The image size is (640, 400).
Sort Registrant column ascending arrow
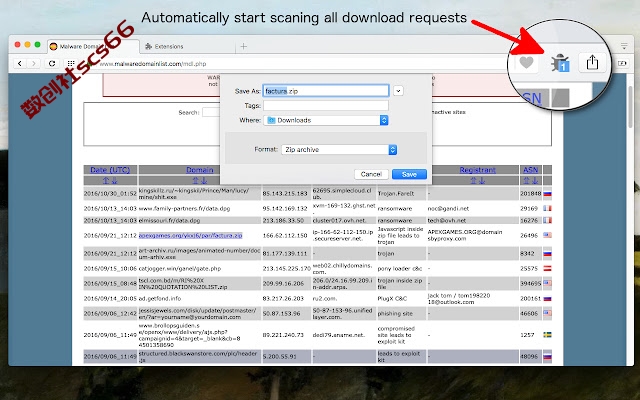[473, 180]
